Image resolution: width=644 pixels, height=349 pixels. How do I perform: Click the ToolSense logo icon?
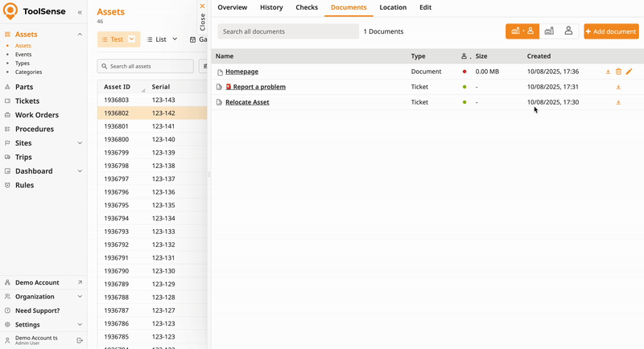coord(10,11)
